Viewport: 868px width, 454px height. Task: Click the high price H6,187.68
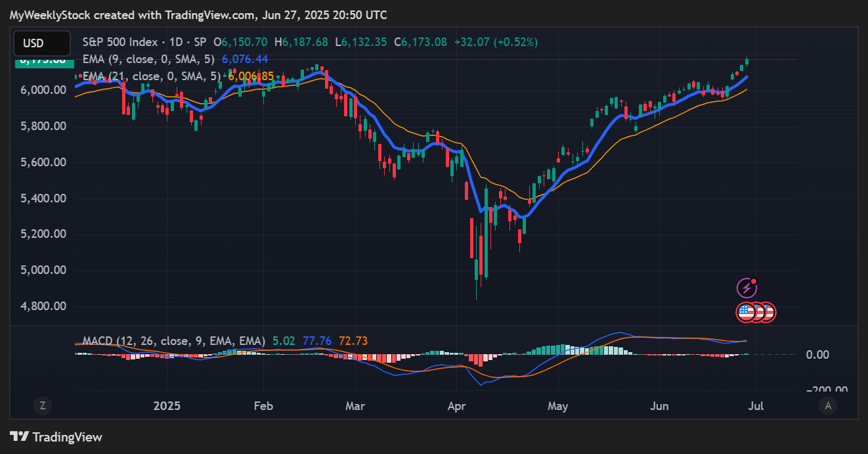tap(301, 42)
